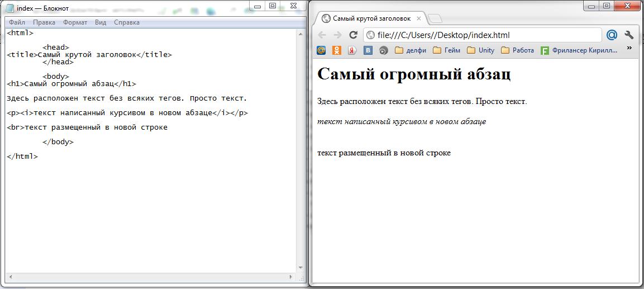
Task: Open the Работа bookmarks folder
Action: (x=518, y=50)
